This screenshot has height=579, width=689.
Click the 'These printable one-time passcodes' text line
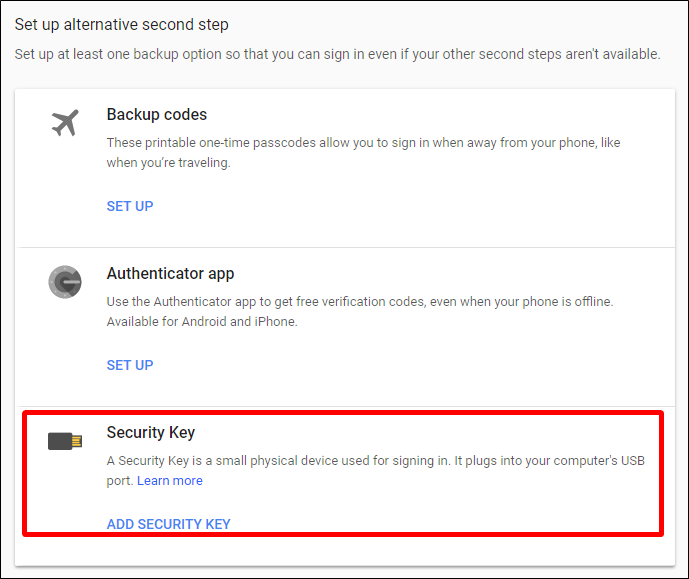(x=363, y=143)
